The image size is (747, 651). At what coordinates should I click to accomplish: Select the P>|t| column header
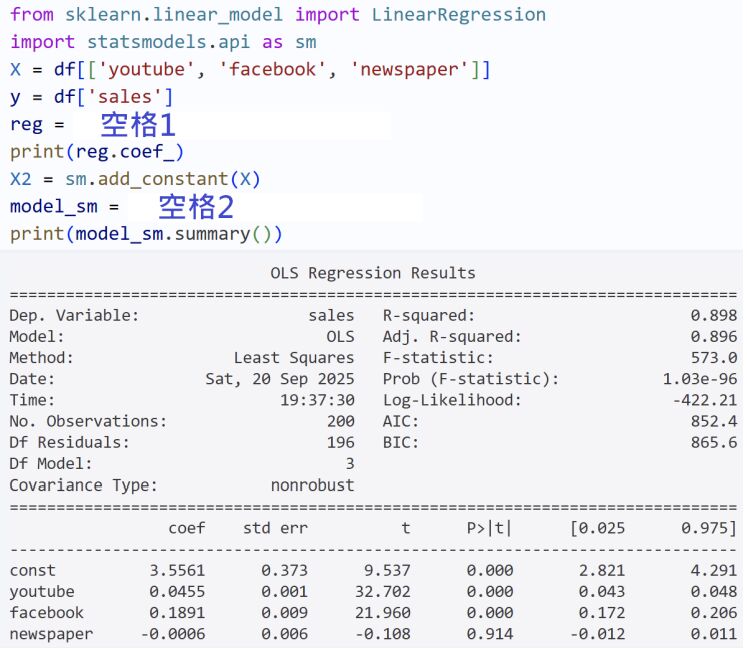coord(488,528)
